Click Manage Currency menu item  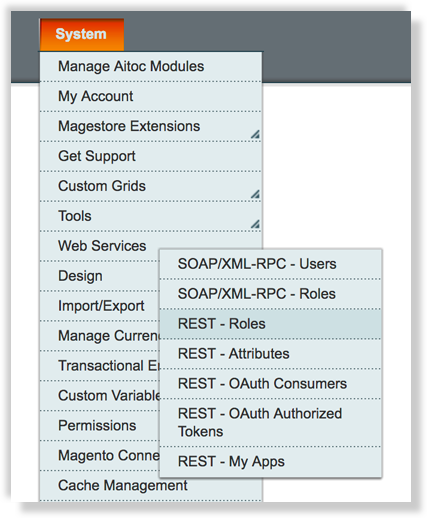point(100,336)
